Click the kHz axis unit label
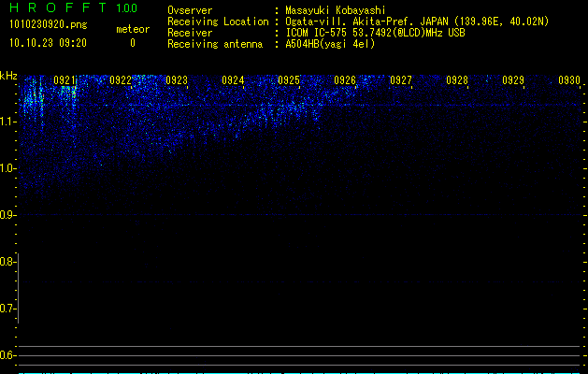The width and height of the screenshot is (588, 374). click(x=8, y=76)
